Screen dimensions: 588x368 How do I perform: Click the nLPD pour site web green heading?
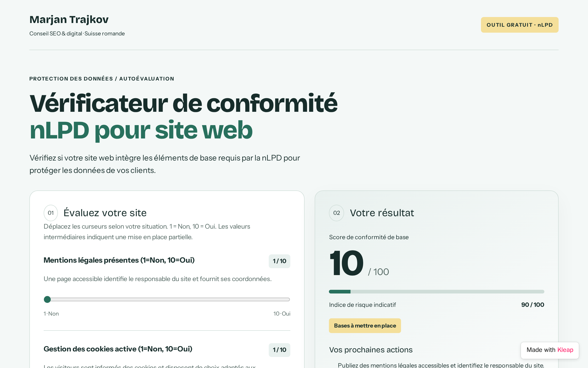[x=141, y=130]
